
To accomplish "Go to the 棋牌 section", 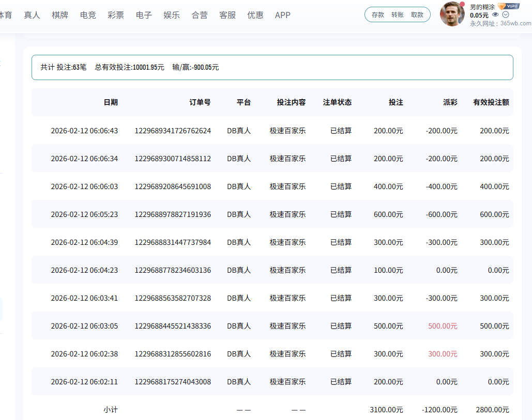I will pos(60,15).
